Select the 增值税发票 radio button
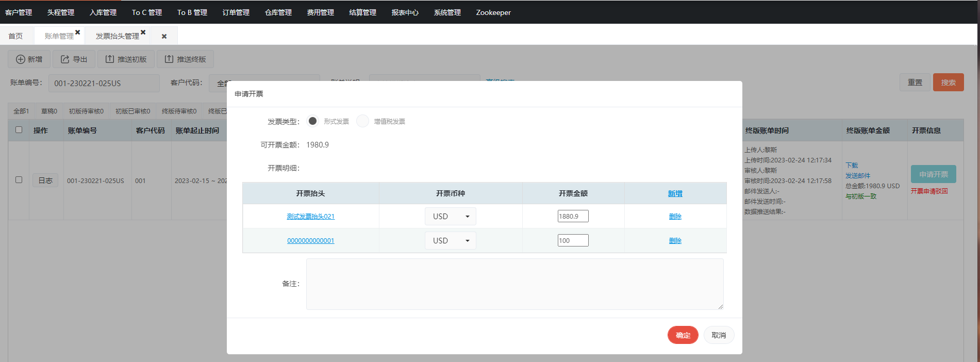This screenshot has width=980, height=362. pos(363,121)
